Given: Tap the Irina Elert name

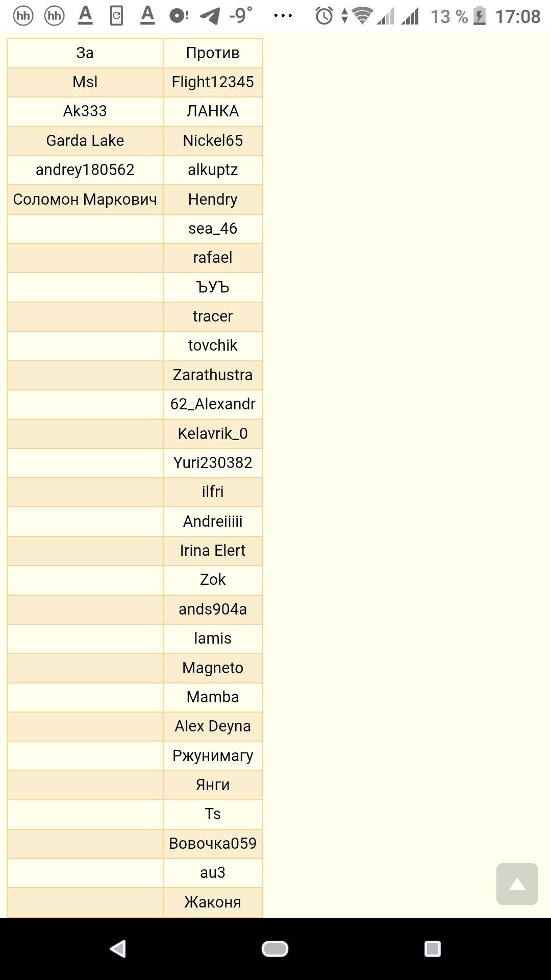Looking at the screenshot, I should (213, 551).
